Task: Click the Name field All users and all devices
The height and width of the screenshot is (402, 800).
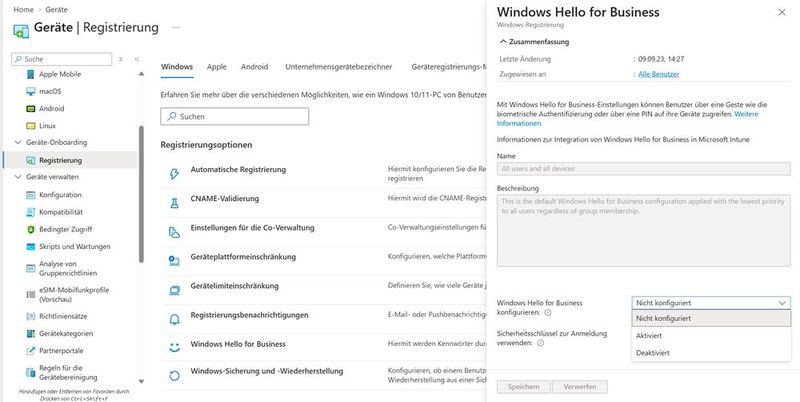Action: 644,169
